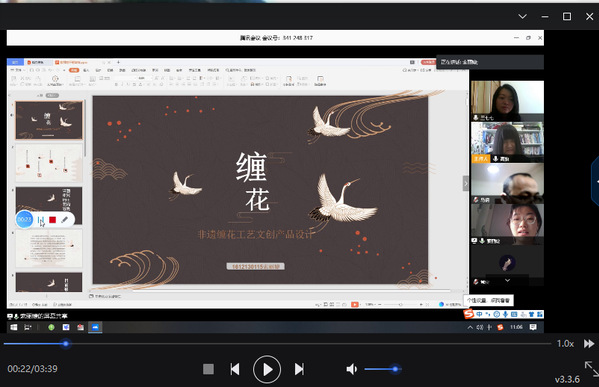Adjust the volume slider handle

[x=395, y=369]
